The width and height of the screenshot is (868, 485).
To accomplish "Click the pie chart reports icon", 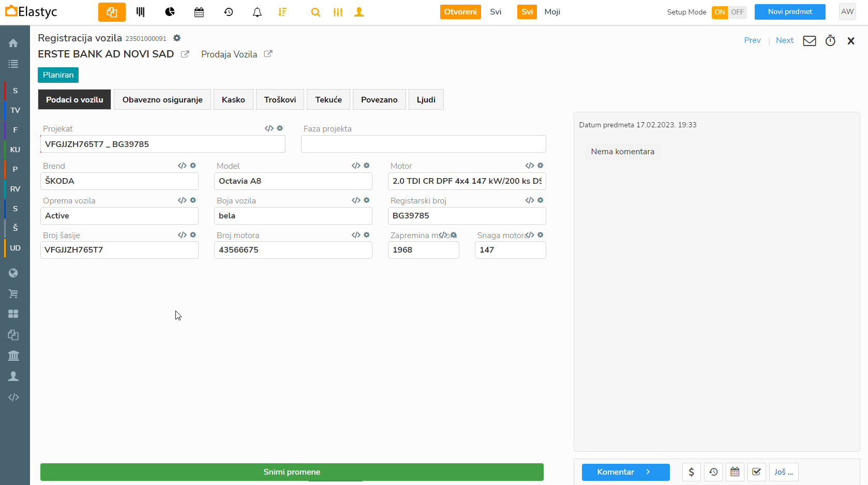I will 170,12.
